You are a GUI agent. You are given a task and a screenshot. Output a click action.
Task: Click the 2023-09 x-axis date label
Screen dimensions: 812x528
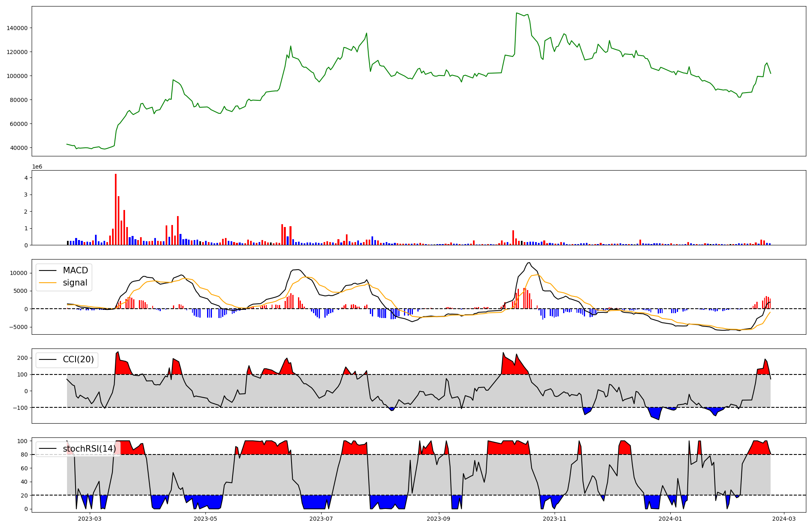coord(438,519)
